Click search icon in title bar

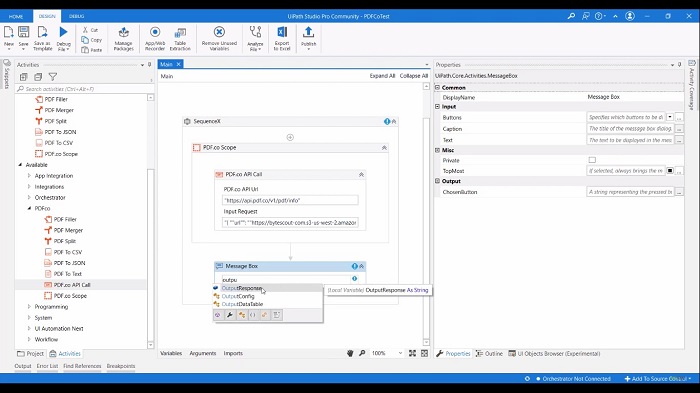tap(571, 16)
